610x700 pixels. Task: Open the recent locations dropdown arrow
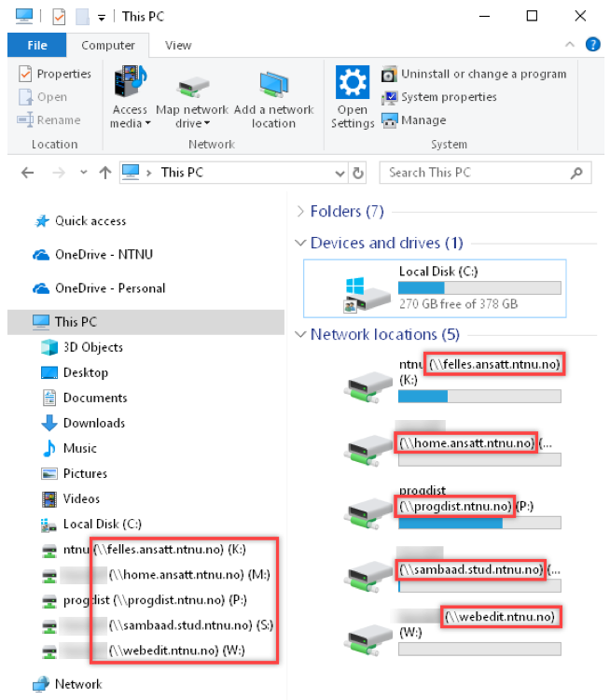83,172
